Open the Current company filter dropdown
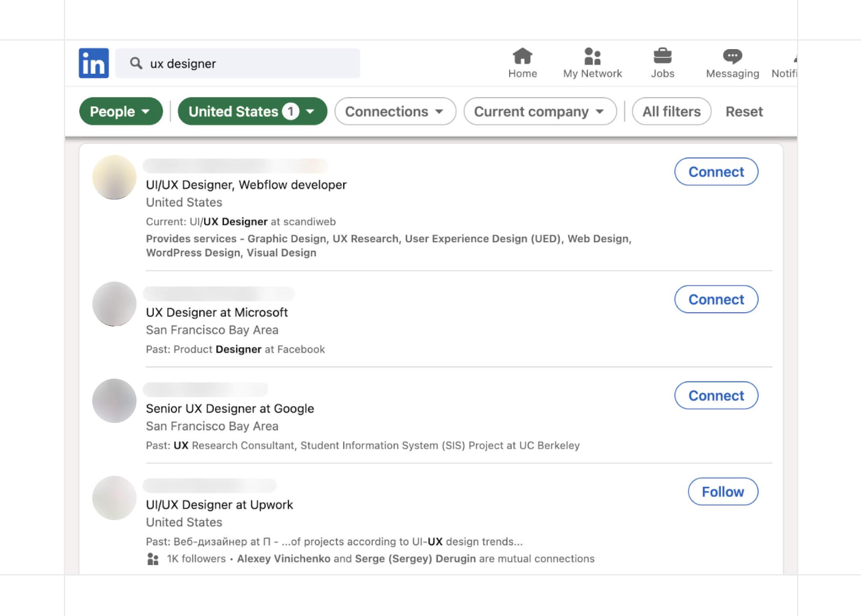The height and width of the screenshot is (616, 861). 540,111
